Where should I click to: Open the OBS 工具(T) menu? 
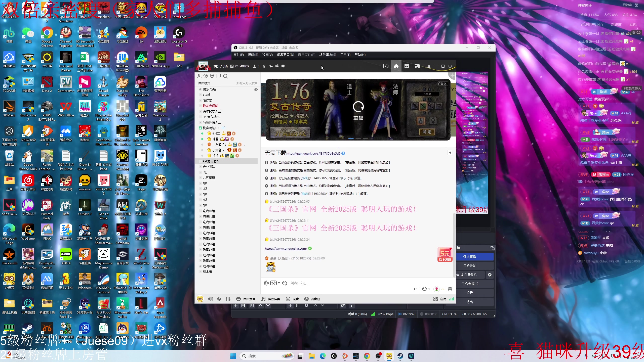tap(345, 55)
